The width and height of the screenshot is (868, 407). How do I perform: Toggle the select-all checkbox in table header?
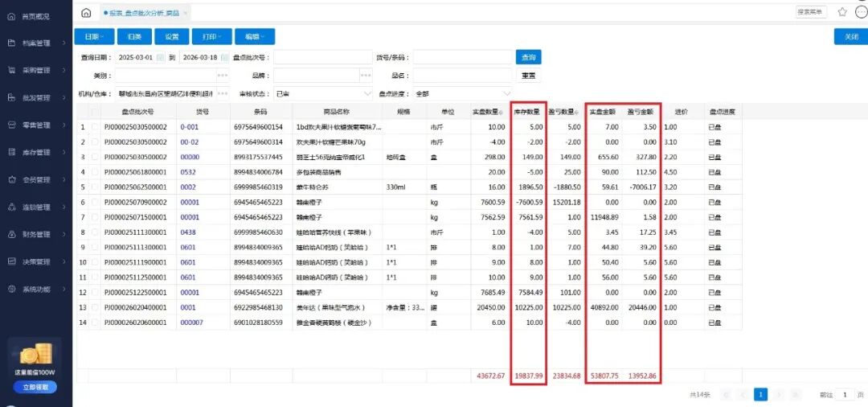point(96,112)
